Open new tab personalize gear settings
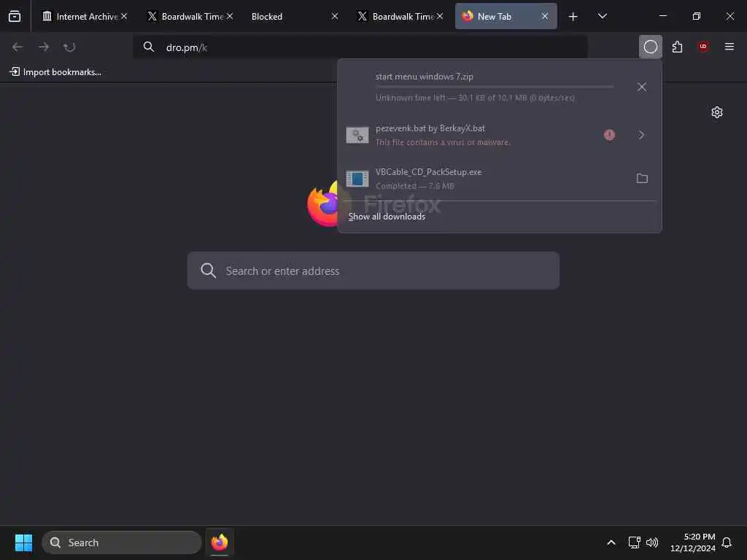The height and width of the screenshot is (560, 747). tap(716, 112)
